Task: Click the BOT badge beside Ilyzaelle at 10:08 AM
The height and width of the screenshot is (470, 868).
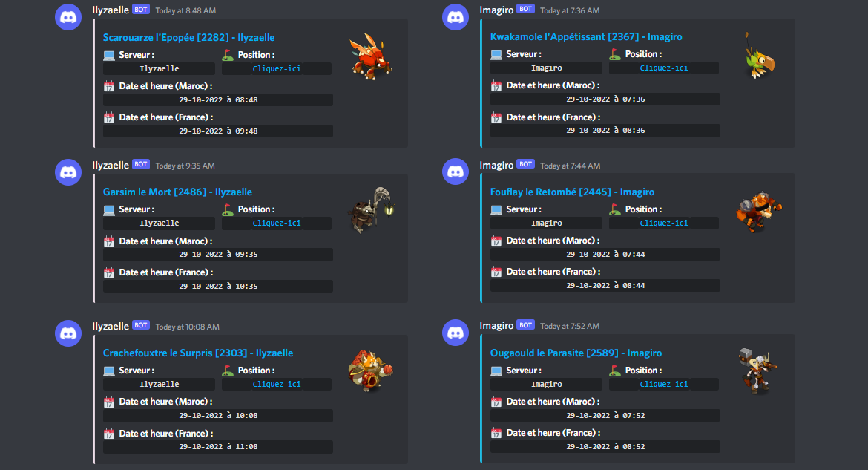Action: click(x=141, y=325)
